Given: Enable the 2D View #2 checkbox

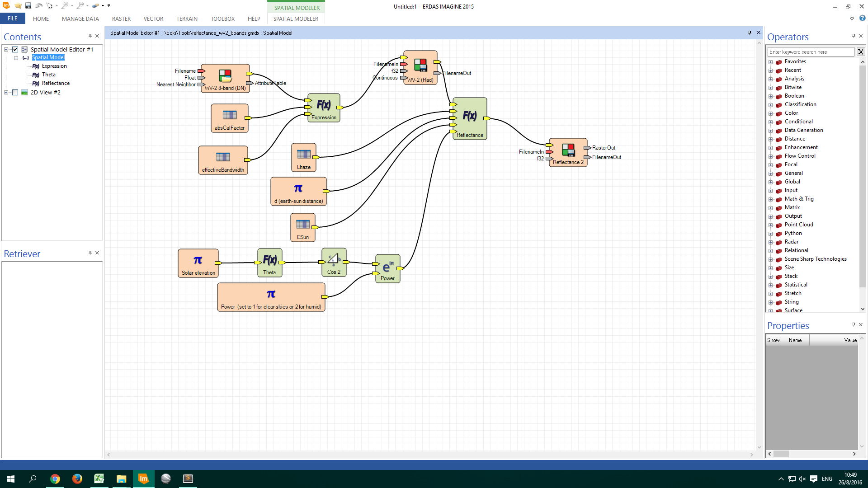Looking at the screenshot, I should [x=15, y=92].
